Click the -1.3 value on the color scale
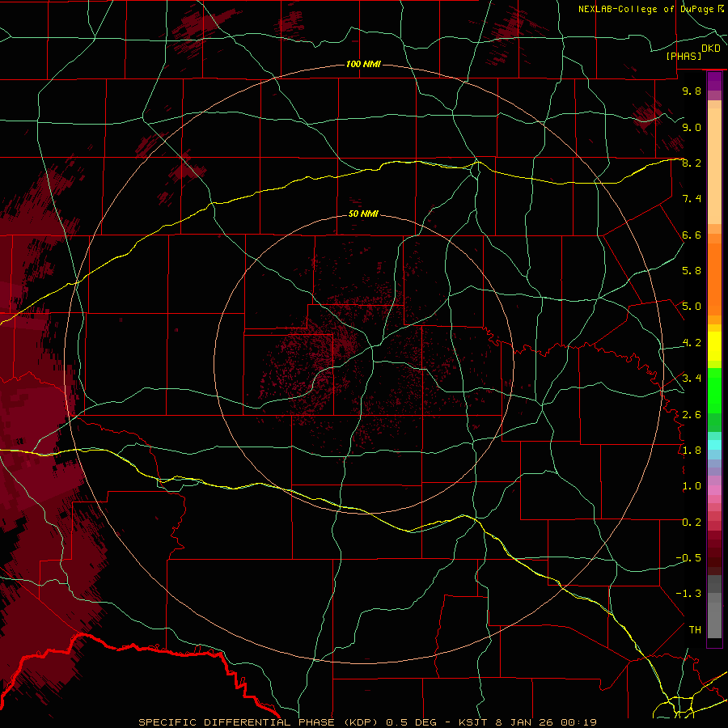 click(x=688, y=594)
